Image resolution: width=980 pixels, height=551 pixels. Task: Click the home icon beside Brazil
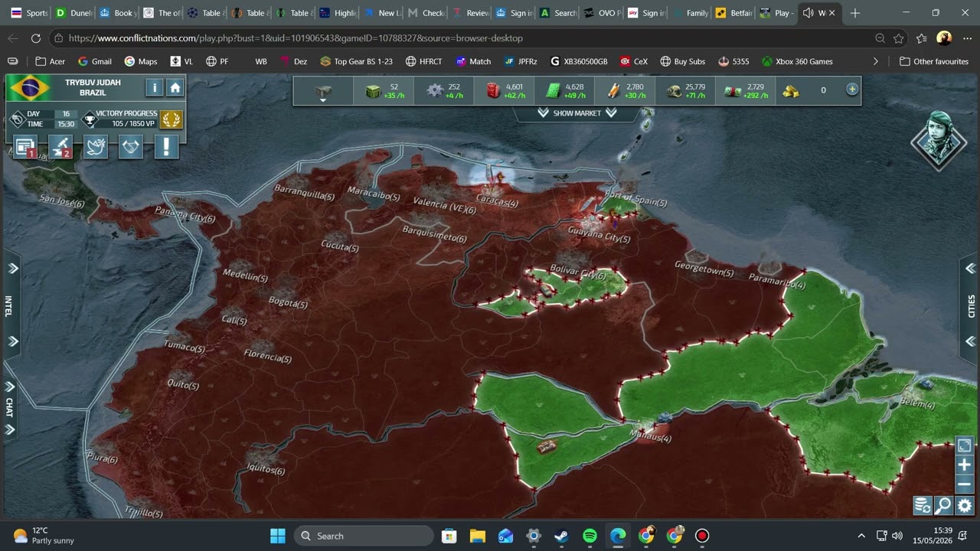[175, 87]
